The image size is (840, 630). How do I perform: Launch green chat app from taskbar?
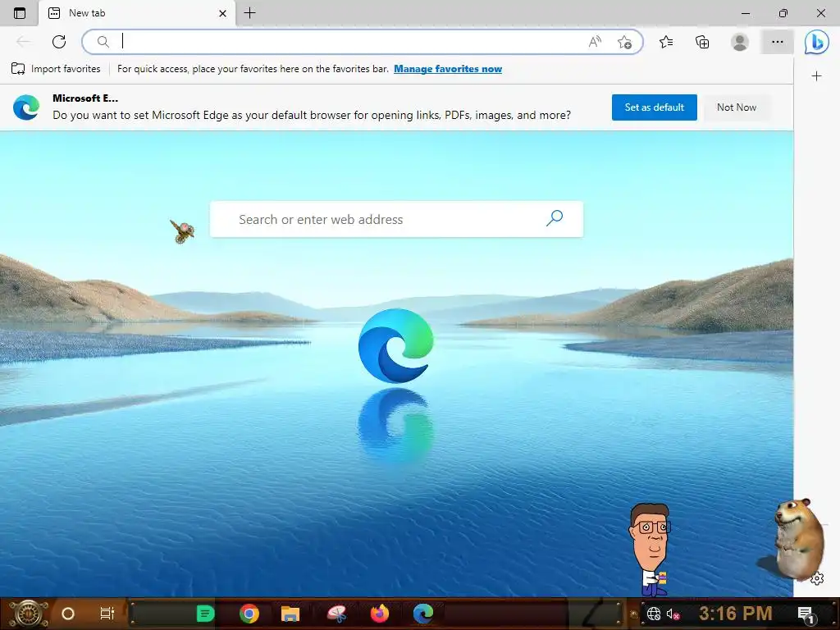click(205, 614)
